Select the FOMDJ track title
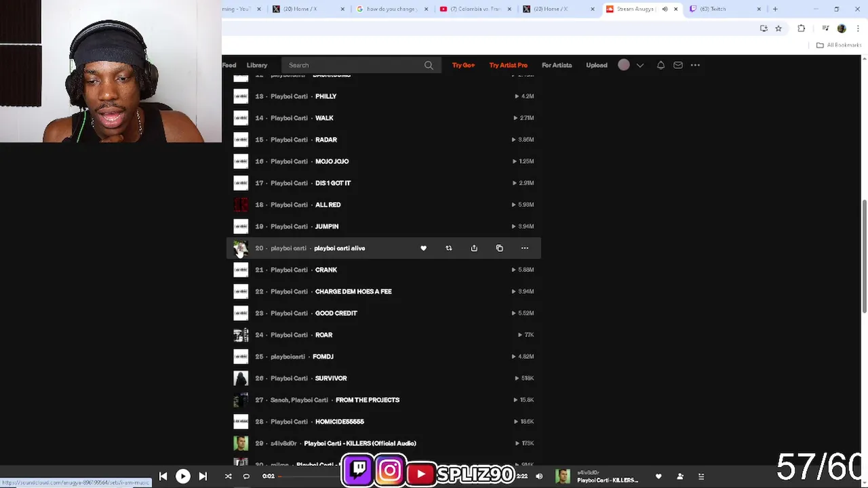The image size is (868, 488). tap(323, 357)
